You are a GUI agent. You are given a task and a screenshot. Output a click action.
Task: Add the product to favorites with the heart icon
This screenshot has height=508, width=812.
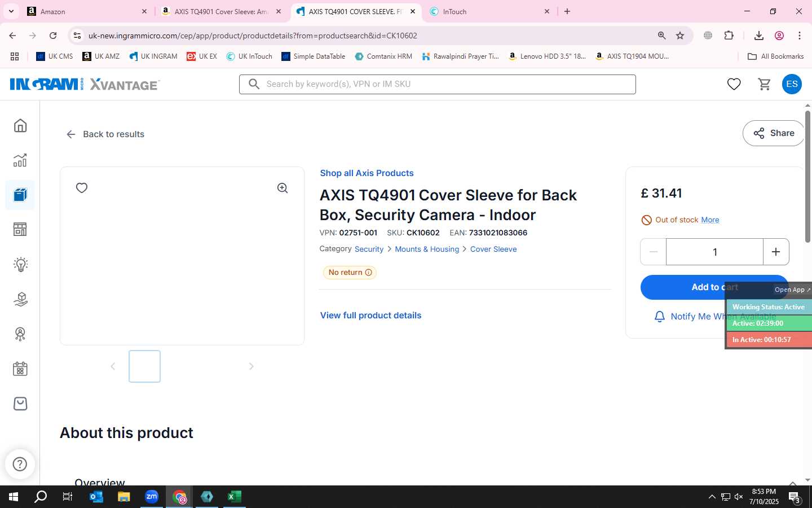(82, 188)
